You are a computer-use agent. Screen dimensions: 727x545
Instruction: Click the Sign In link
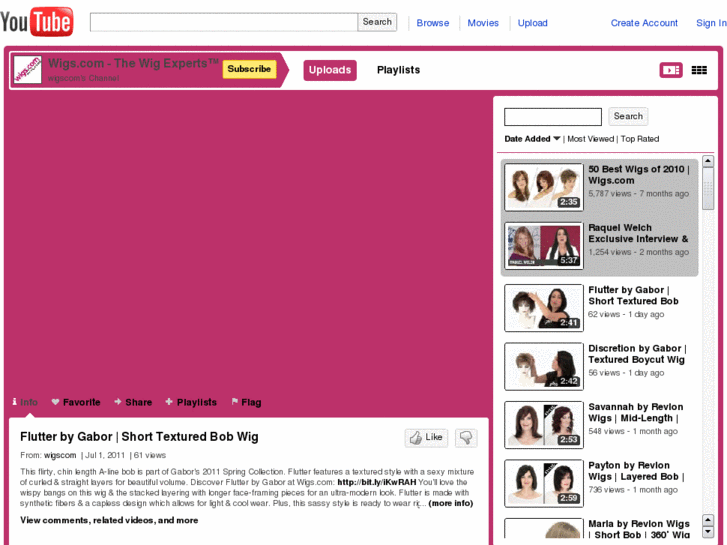(711, 23)
